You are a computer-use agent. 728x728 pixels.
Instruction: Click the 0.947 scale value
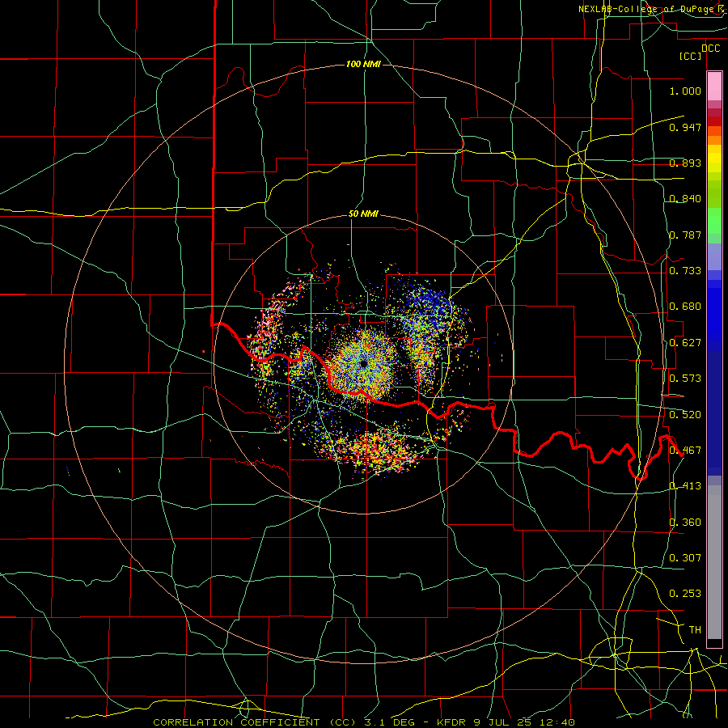(x=685, y=127)
